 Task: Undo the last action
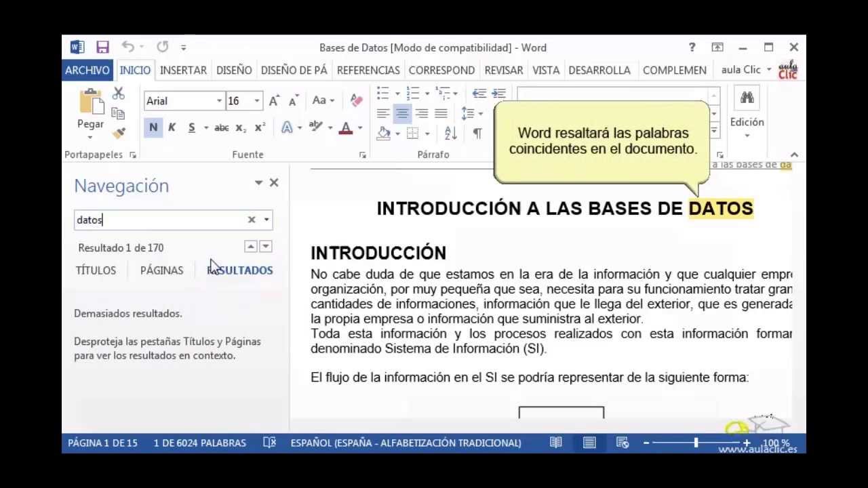click(127, 47)
